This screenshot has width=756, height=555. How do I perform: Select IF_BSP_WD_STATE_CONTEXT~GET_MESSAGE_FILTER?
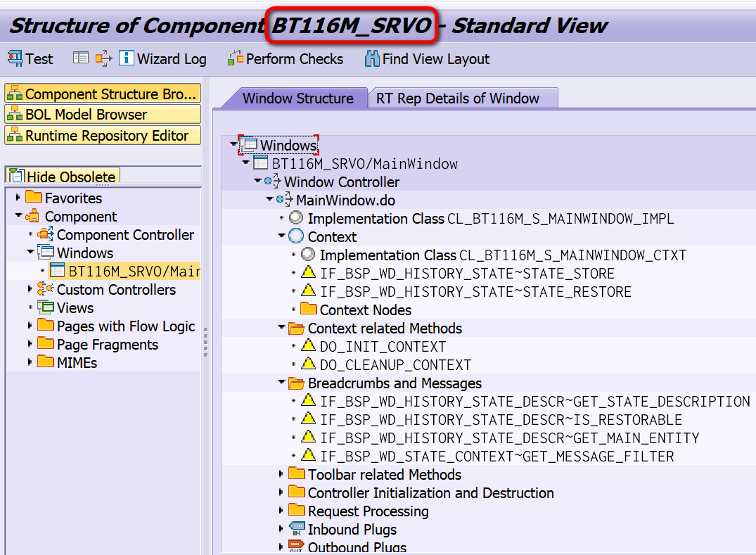(x=497, y=456)
